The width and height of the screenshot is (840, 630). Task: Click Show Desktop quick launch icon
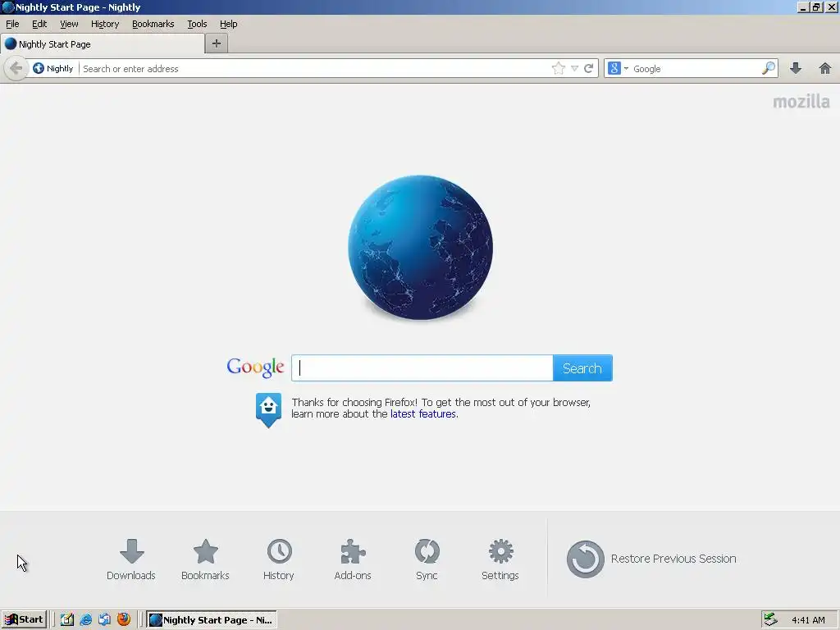click(67, 620)
